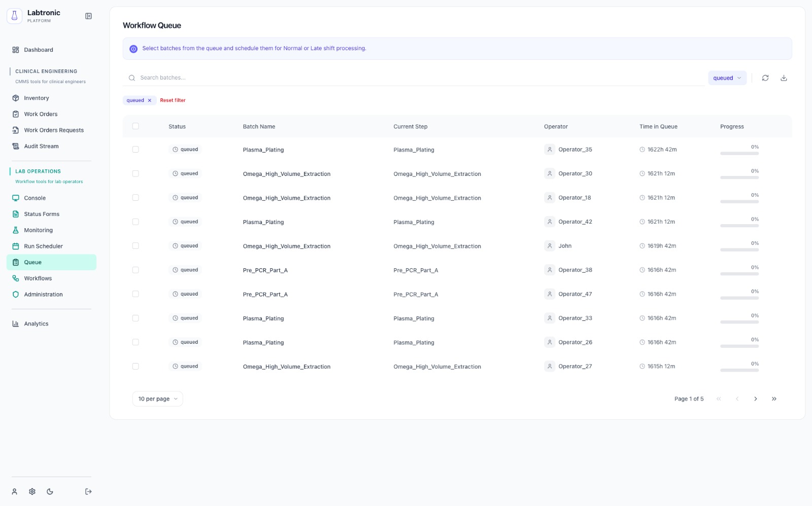
Task: Click Reset filter to clear filters
Action: tap(173, 100)
